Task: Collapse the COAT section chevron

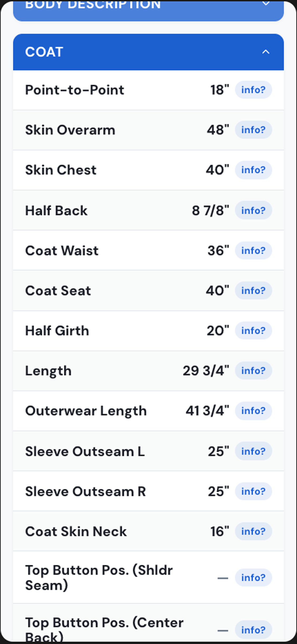Action: click(266, 52)
